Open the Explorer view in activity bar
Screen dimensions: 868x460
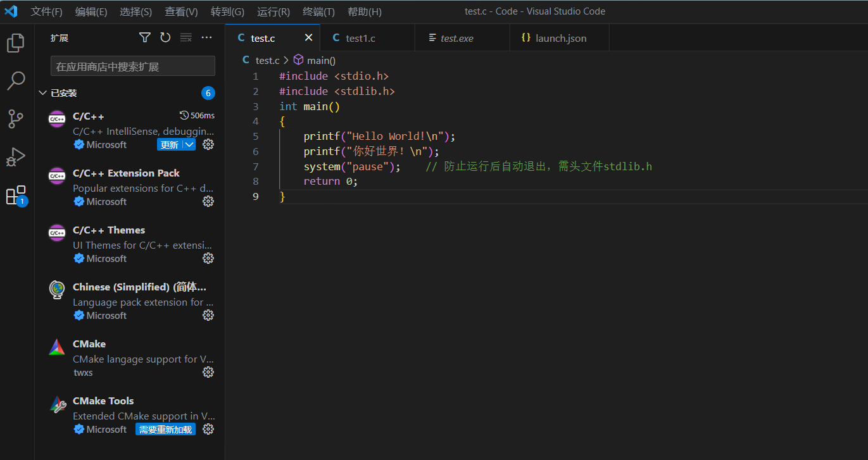16,43
